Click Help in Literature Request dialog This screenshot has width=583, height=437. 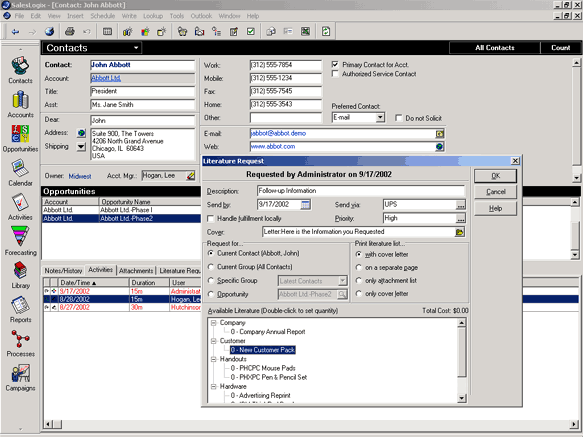[495, 208]
